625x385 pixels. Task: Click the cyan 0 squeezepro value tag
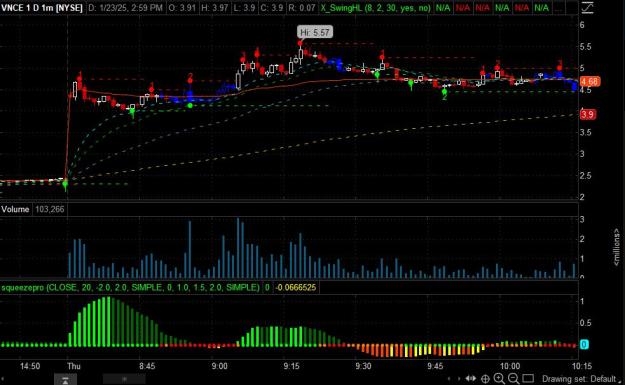tap(584, 344)
